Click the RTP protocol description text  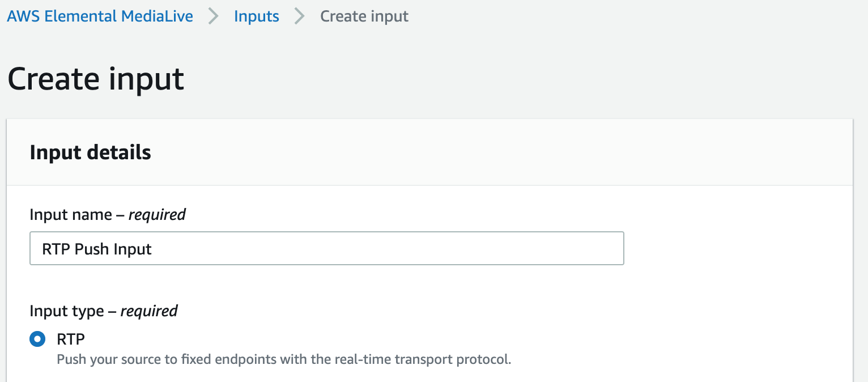click(283, 359)
